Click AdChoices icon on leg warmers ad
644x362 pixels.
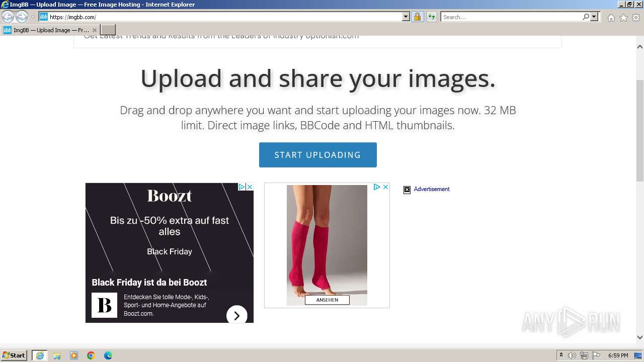(377, 187)
